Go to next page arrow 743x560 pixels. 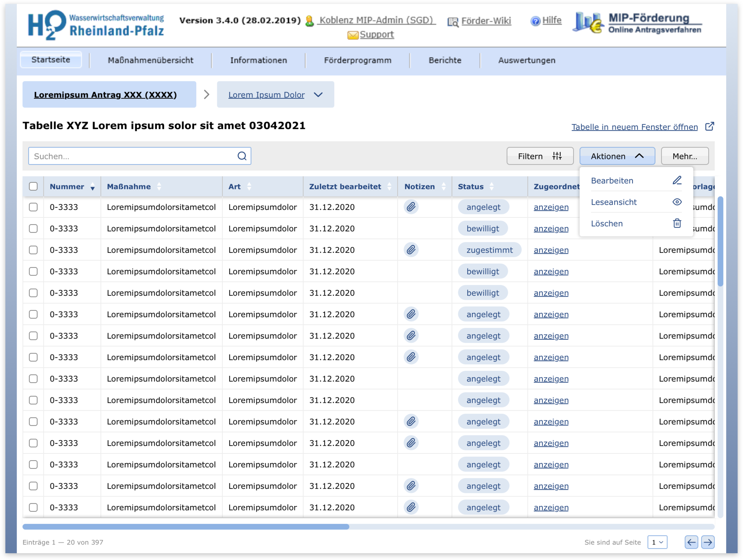click(x=707, y=542)
